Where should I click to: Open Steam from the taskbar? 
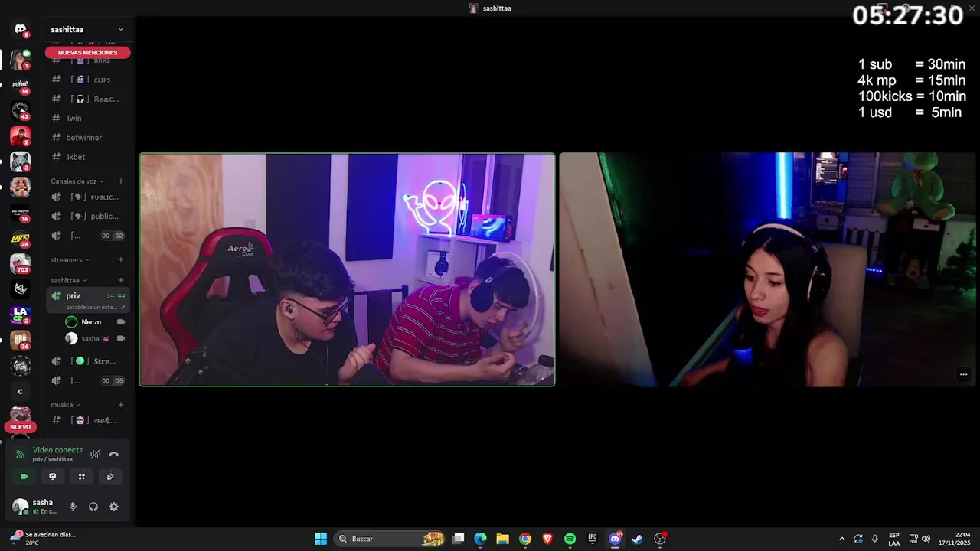coord(637,539)
